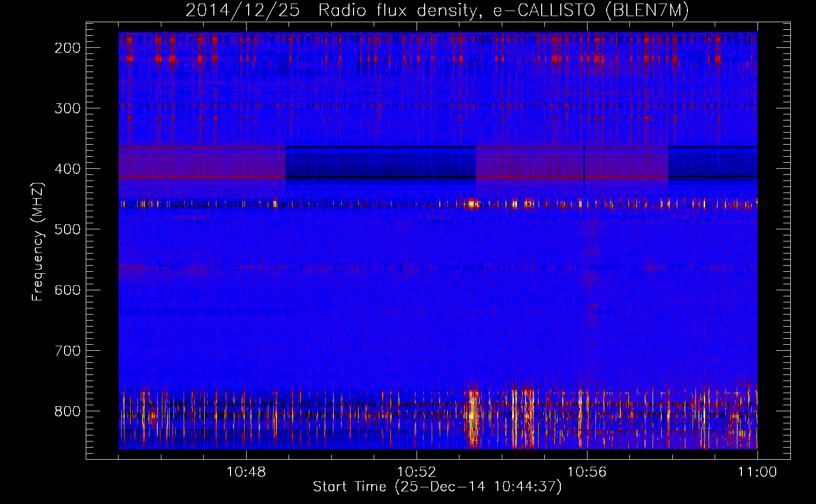Click the 500 frequency tick label
The image size is (816, 504).
coord(68,229)
